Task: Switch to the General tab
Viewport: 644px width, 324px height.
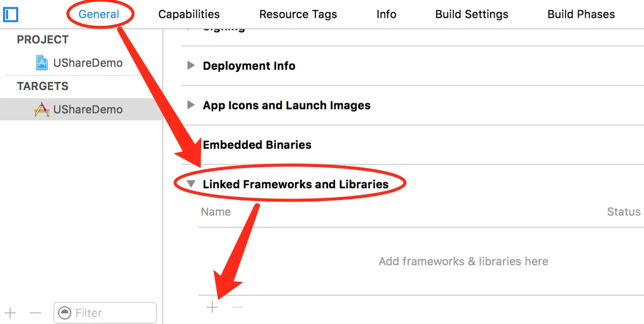Action: point(99,14)
